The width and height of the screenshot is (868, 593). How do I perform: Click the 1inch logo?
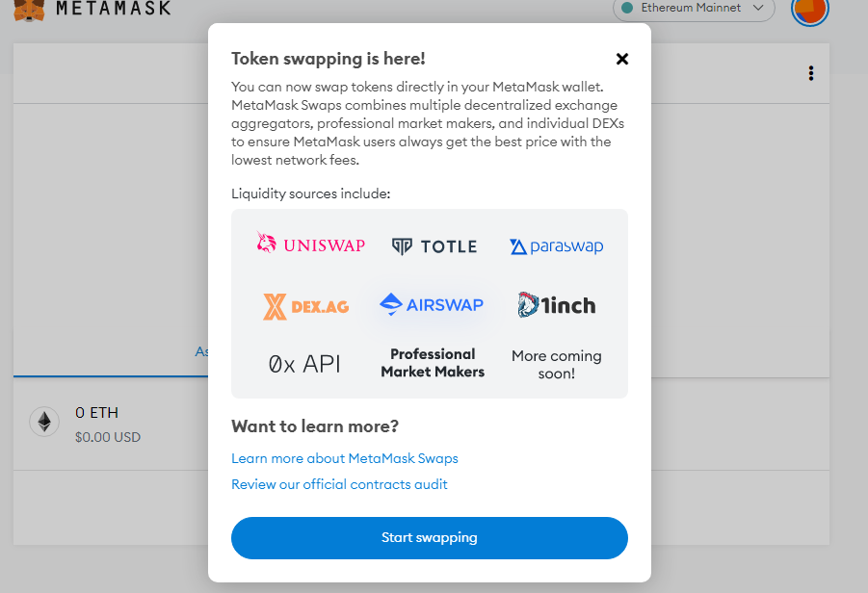coord(556,305)
